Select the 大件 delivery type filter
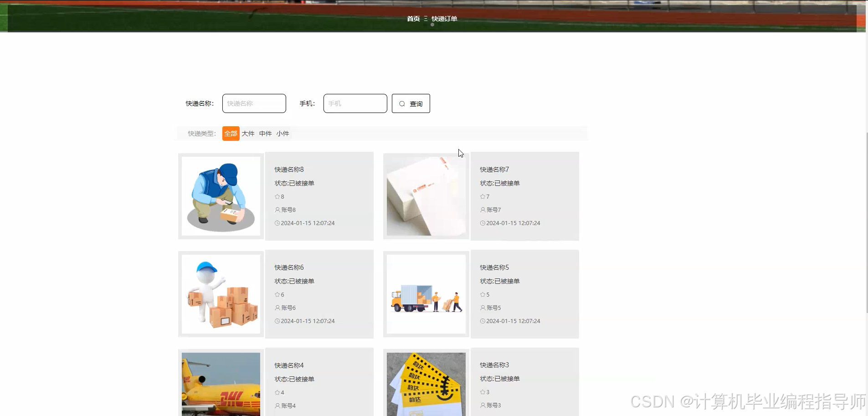 click(x=248, y=133)
